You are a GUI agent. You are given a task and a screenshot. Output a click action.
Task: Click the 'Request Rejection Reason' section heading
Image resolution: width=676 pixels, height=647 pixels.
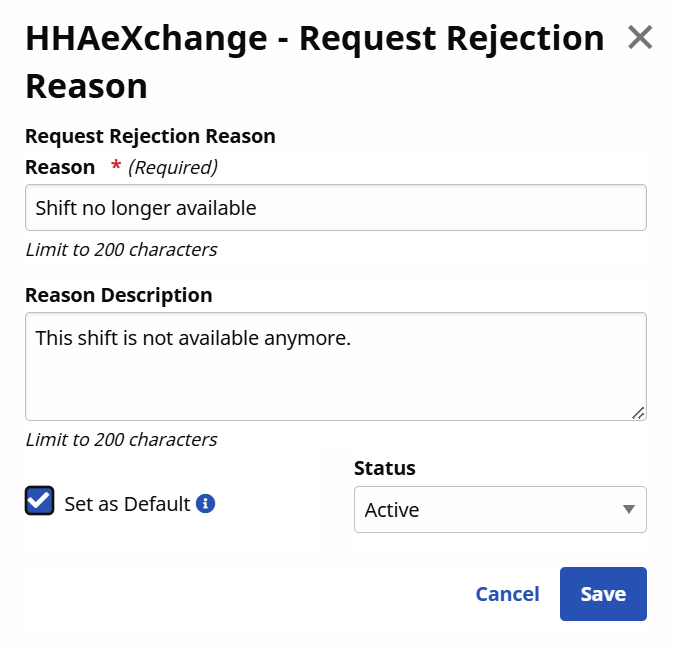coord(150,136)
